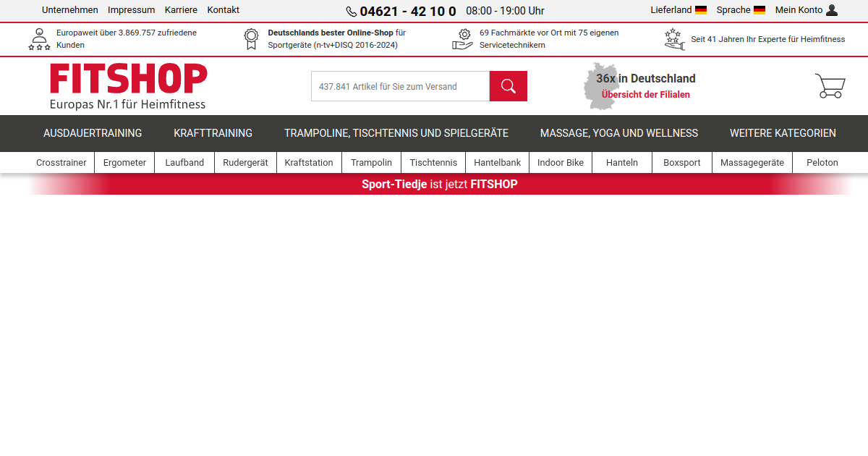The height and width of the screenshot is (456, 868).
Task: Click the Europas Nr.1 für Heimfitness tagline
Action: (127, 104)
